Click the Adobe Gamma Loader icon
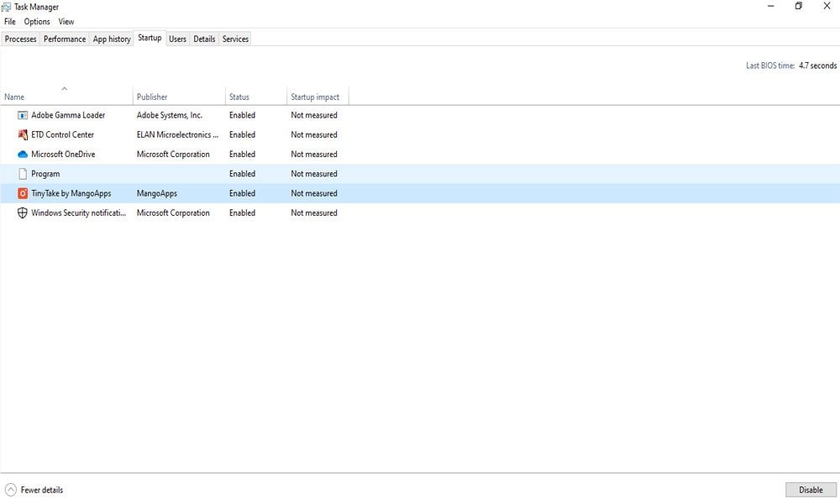This screenshot has height=504, width=840. pos(23,115)
